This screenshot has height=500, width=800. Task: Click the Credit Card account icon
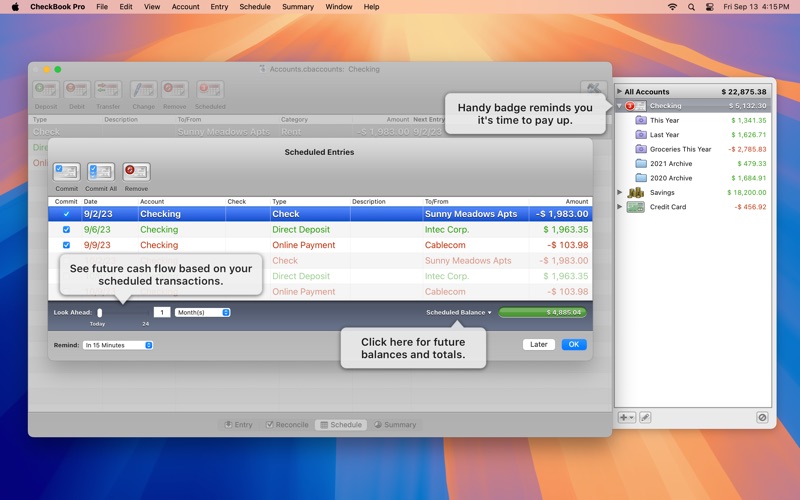[636, 207]
